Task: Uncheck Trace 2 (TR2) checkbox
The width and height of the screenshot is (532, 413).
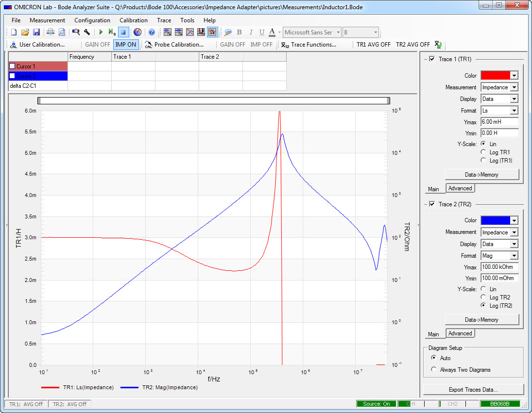Action: tap(431, 204)
